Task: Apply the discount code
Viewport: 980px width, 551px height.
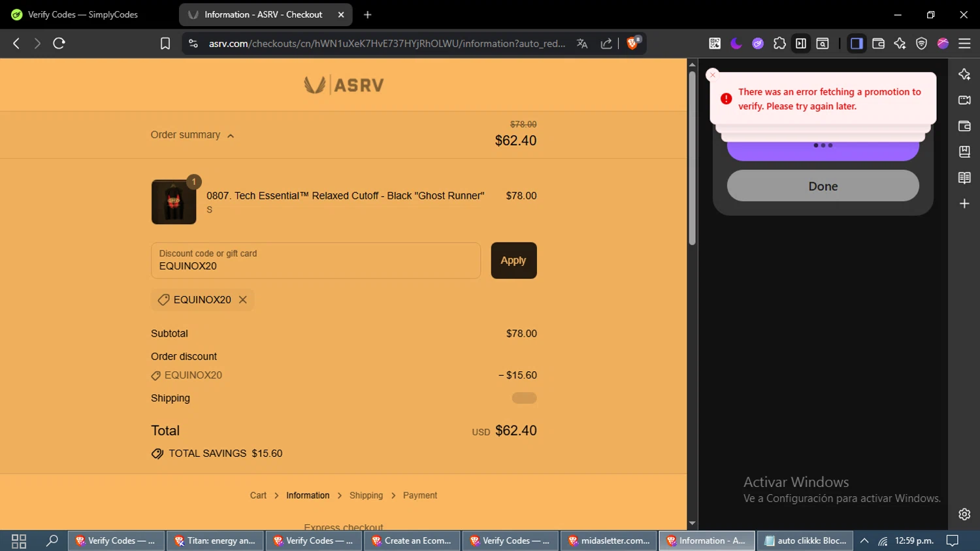Action: click(x=514, y=261)
